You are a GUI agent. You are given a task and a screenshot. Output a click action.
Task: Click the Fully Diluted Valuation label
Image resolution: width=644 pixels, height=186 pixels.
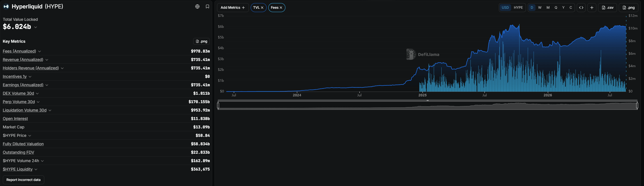coord(23,144)
